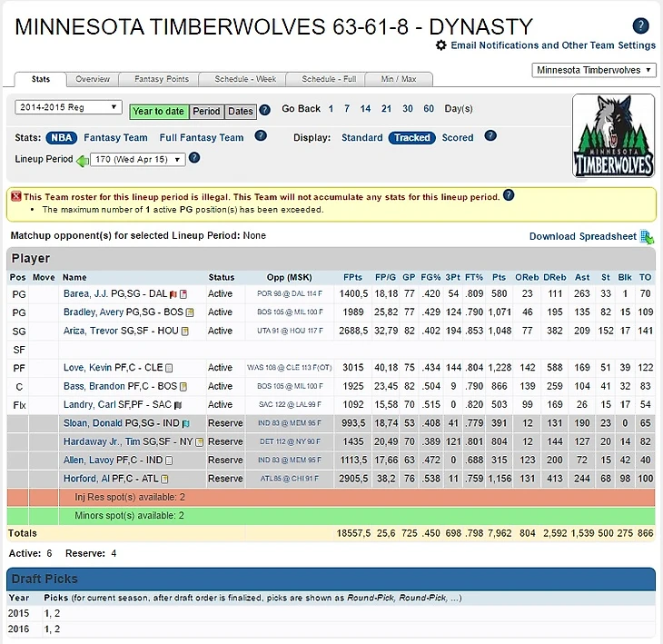Open the Schedule - Week tab
This screenshot has height=644, width=663.
click(x=245, y=79)
